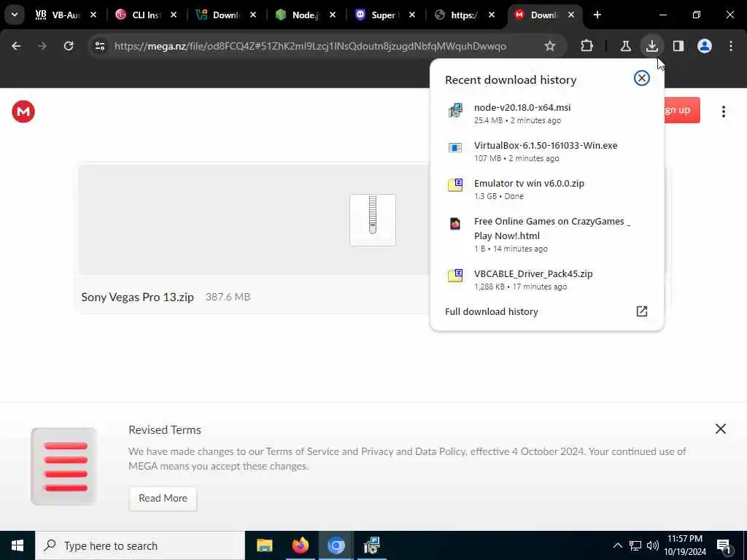747x560 pixels.
Task: Close the Node.js tab
Action: (x=333, y=15)
